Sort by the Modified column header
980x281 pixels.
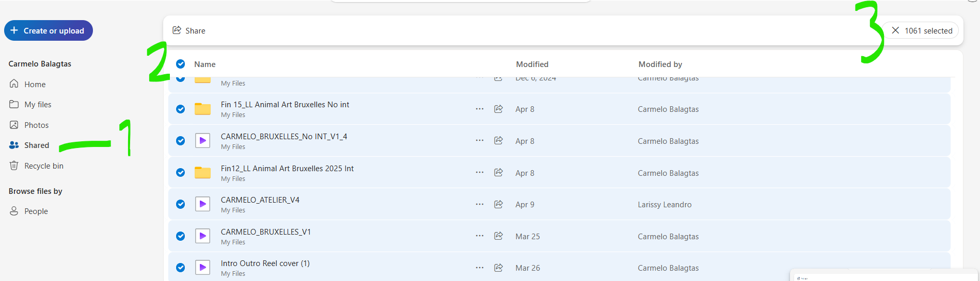coord(532,64)
